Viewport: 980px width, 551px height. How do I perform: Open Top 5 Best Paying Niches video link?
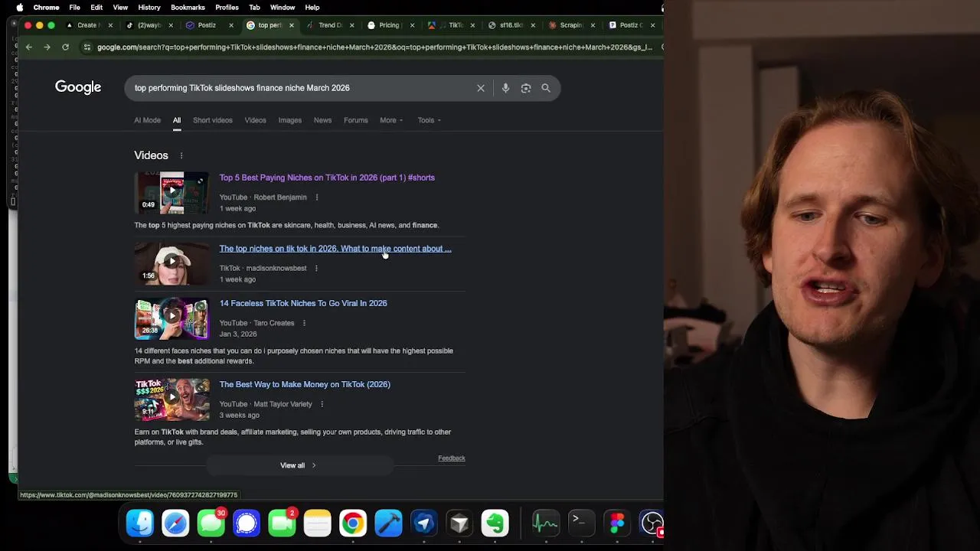327,178
